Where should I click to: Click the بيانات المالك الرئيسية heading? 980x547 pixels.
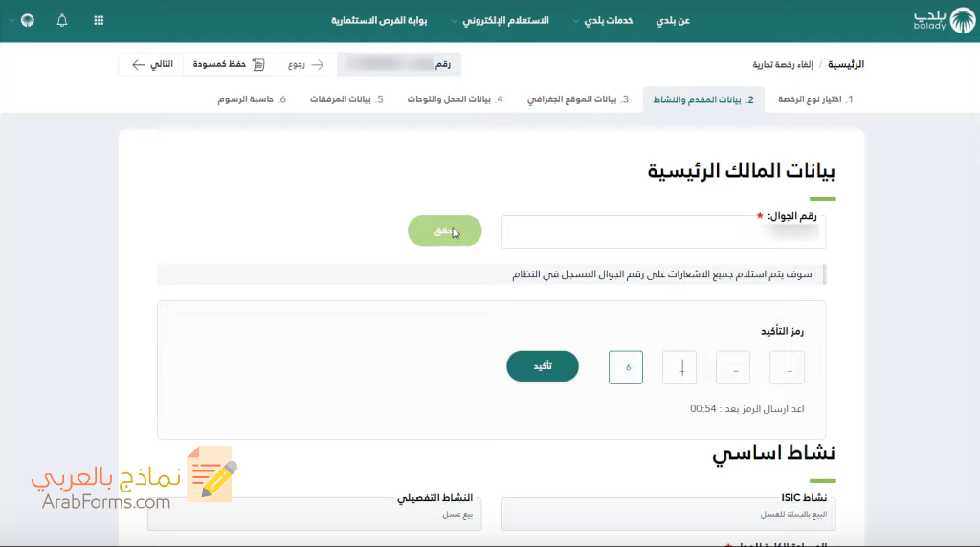point(742,170)
